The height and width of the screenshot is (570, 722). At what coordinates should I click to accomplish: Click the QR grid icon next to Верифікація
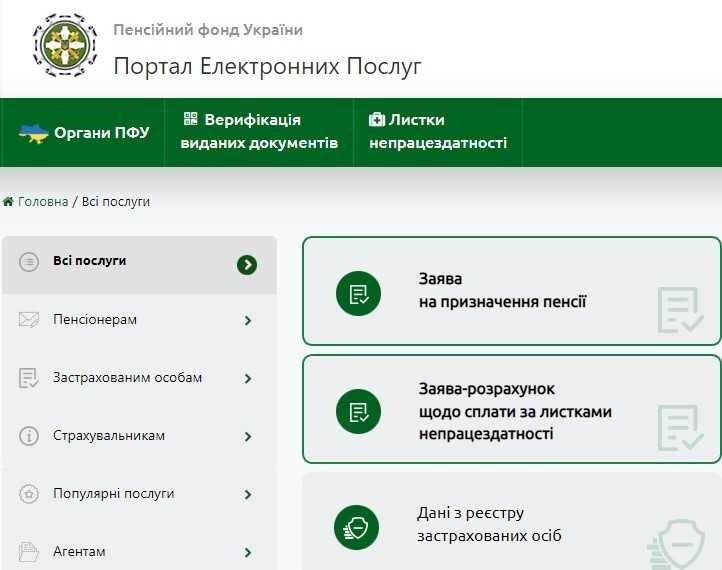[191, 119]
